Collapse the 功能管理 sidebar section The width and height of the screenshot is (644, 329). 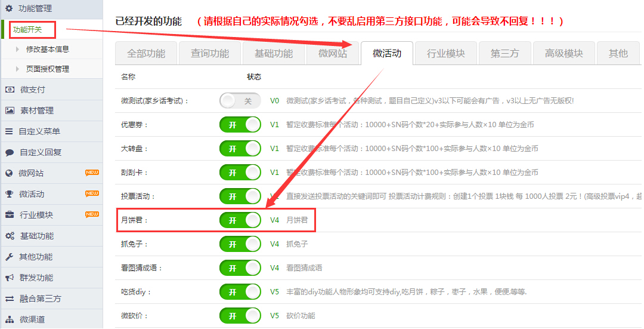coord(35,8)
